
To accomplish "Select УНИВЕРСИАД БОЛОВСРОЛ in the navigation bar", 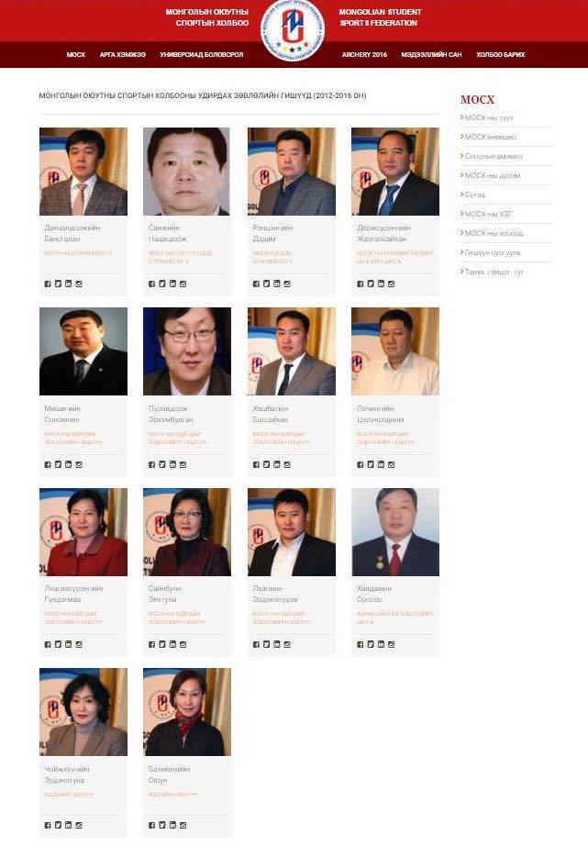I will (x=202, y=55).
